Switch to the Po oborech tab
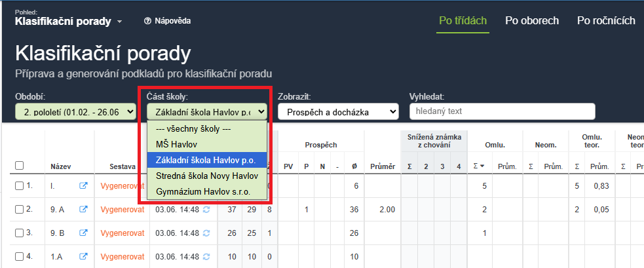The width and height of the screenshot is (644, 268). click(x=532, y=20)
